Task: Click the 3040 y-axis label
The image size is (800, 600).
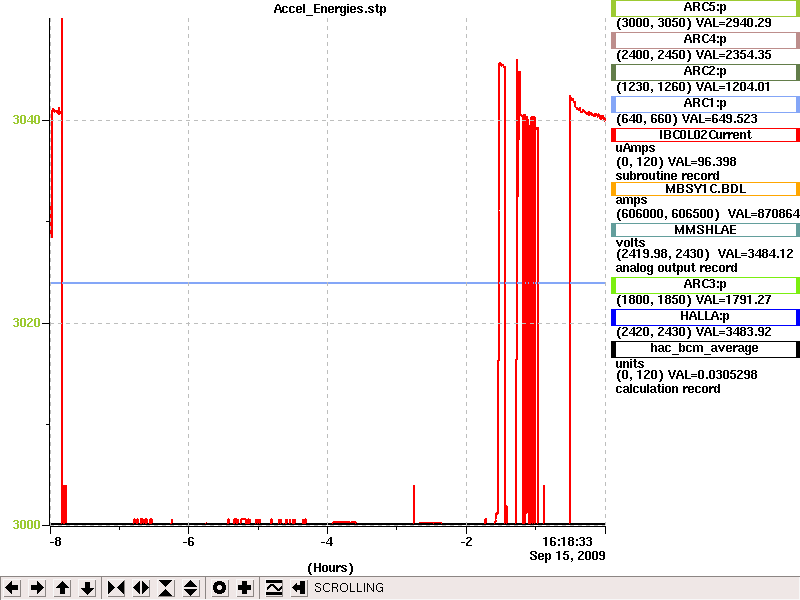Action: pyautogui.click(x=26, y=120)
